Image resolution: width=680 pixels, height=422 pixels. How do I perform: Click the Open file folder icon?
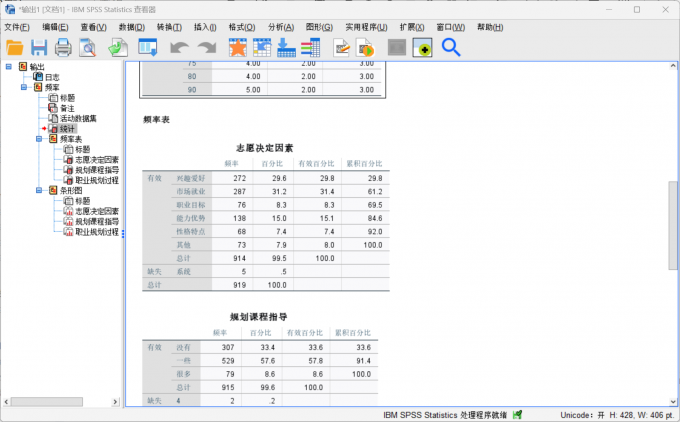pyautogui.click(x=15, y=47)
